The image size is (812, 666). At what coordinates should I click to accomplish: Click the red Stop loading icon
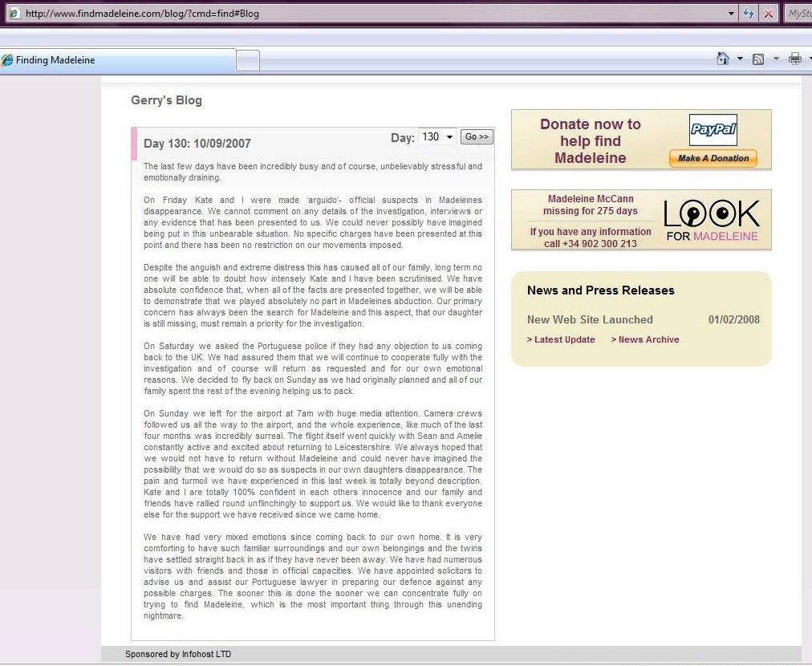point(768,14)
